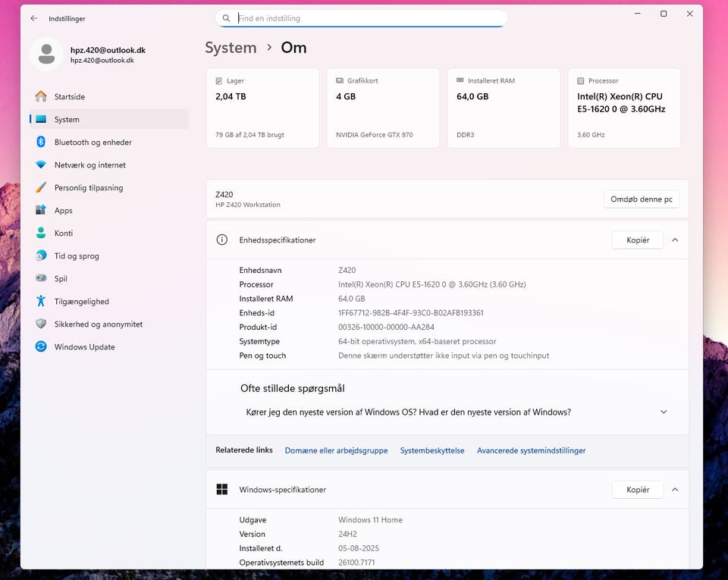728x580 pixels.
Task: Open Apps in the sidebar
Action: [x=64, y=210]
